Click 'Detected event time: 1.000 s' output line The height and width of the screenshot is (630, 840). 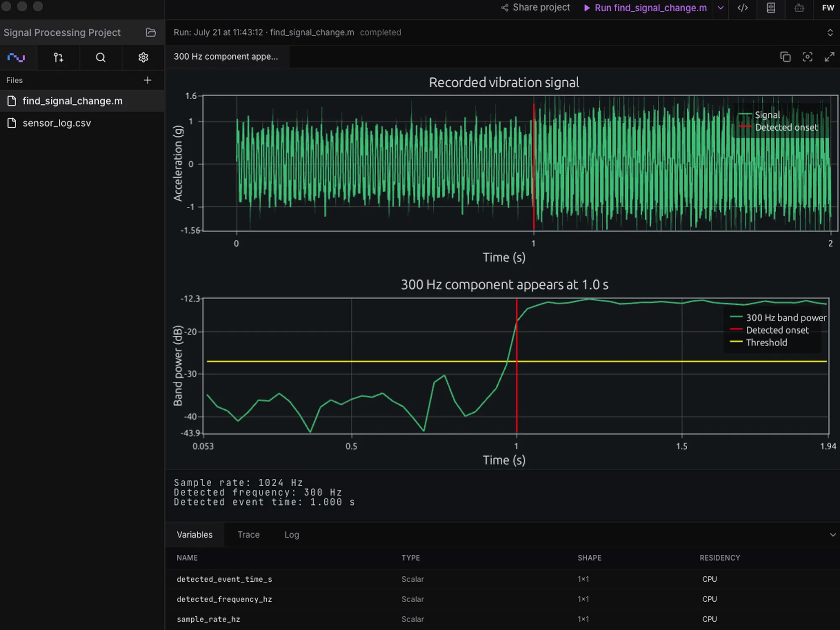point(264,502)
